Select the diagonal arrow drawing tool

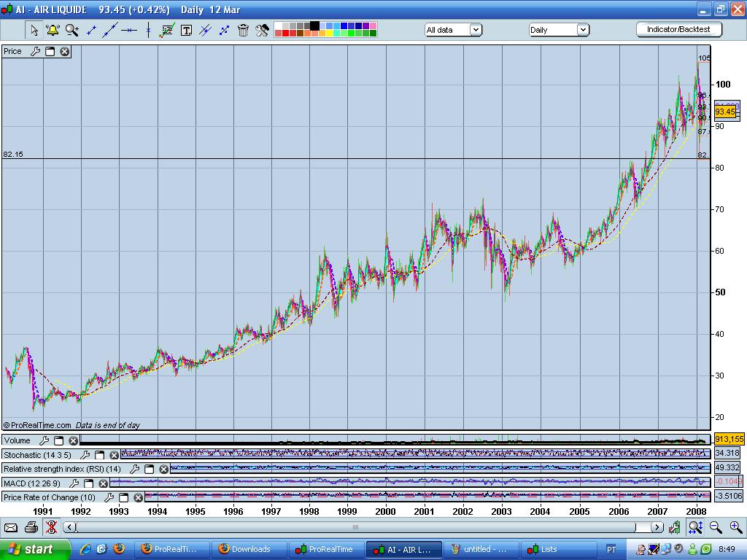(224, 30)
